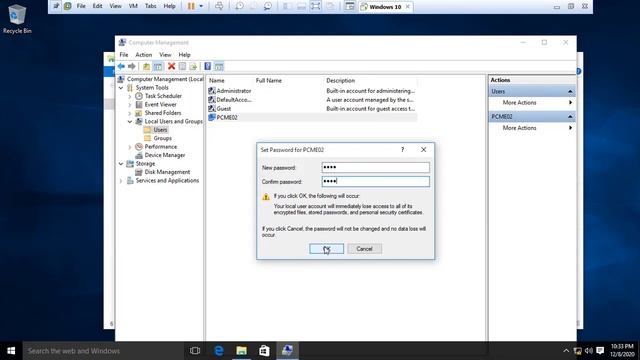Click VMware unity/console view icon
This screenshot has width=640, height=360.
pyautogui.click(x=349, y=6)
